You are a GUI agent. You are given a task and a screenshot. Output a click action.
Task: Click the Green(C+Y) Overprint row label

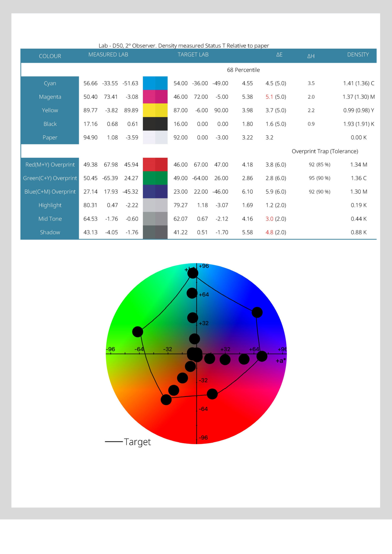point(50,178)
